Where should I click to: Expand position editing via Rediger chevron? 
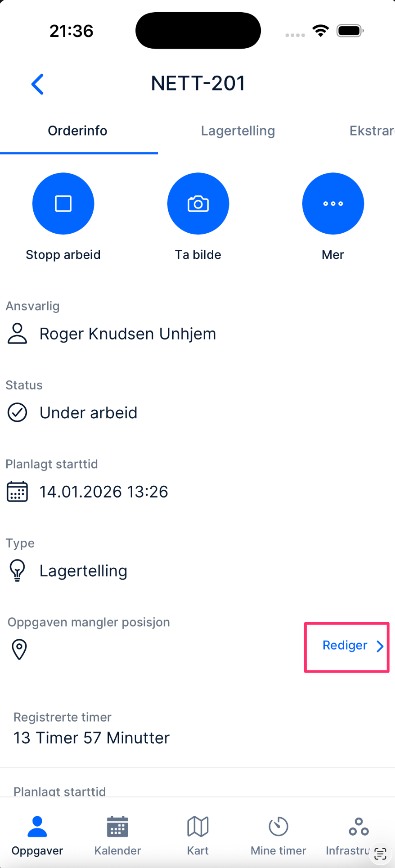[380, 646]
